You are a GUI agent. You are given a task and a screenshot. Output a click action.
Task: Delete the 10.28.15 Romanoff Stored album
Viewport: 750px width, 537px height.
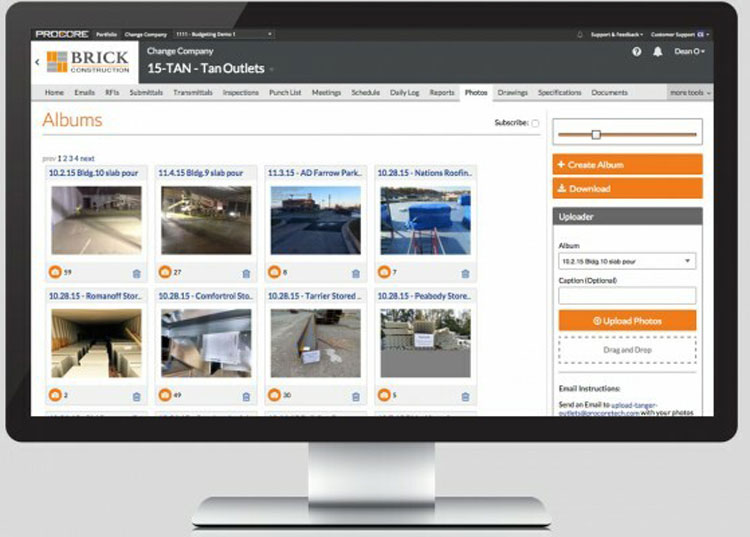tap(136, 396)
